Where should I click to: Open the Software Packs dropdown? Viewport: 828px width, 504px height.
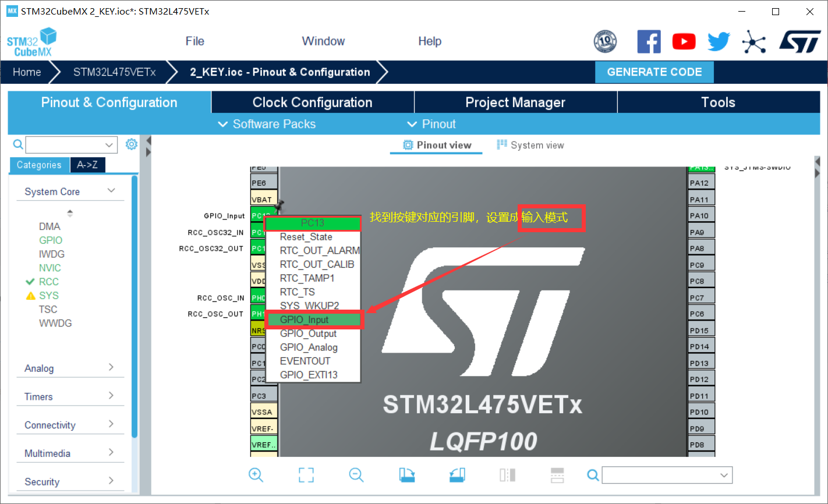[x=267, y=124]
